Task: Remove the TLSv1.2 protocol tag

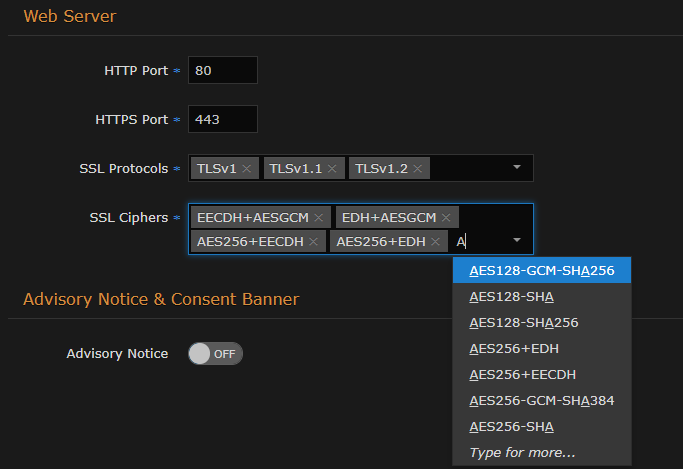Action: (418, 169)
